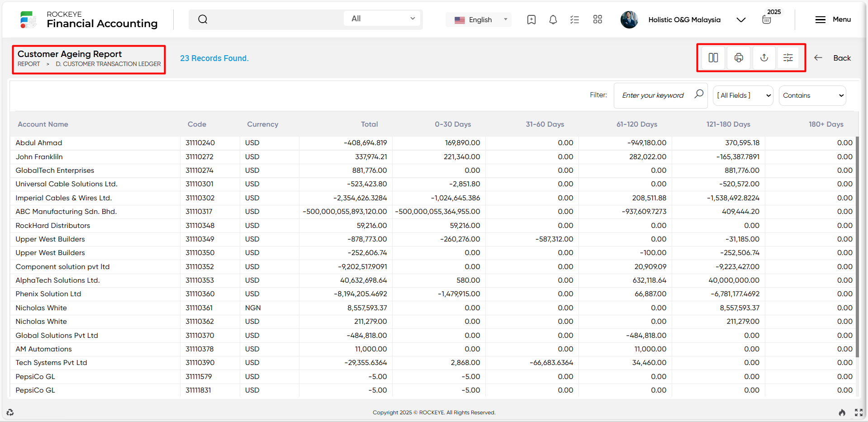
Task: Select Tech Systems Pvt Ltd row
Action: (x=433, y=363)
